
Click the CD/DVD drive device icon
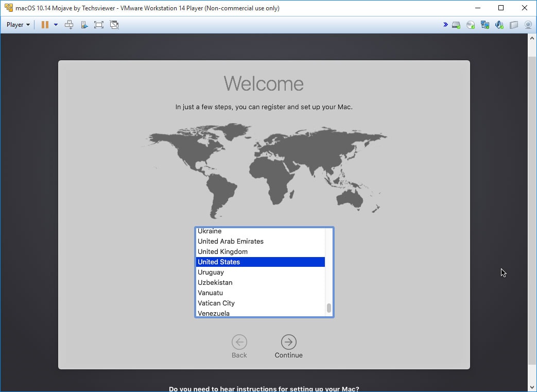471,25
